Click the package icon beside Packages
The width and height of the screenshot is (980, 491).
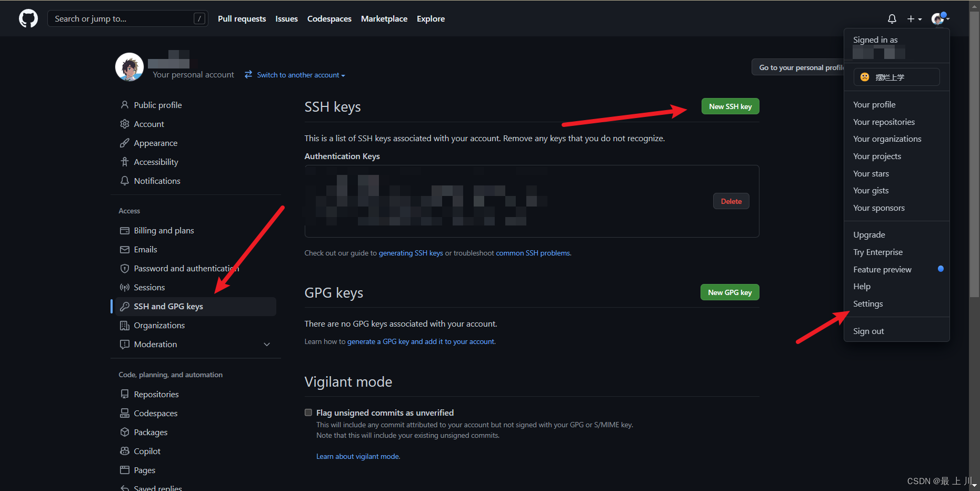pos(125,432)
